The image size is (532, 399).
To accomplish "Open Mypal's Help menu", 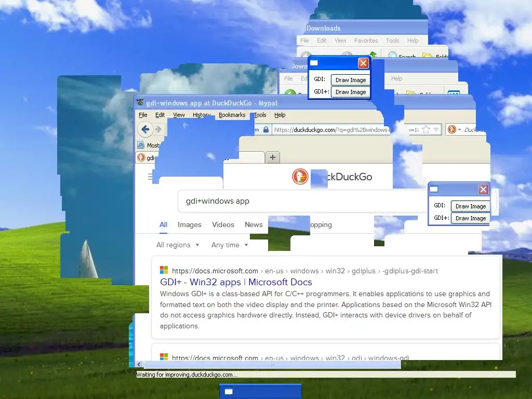I will pyautogui.click(x=280, y=115).
